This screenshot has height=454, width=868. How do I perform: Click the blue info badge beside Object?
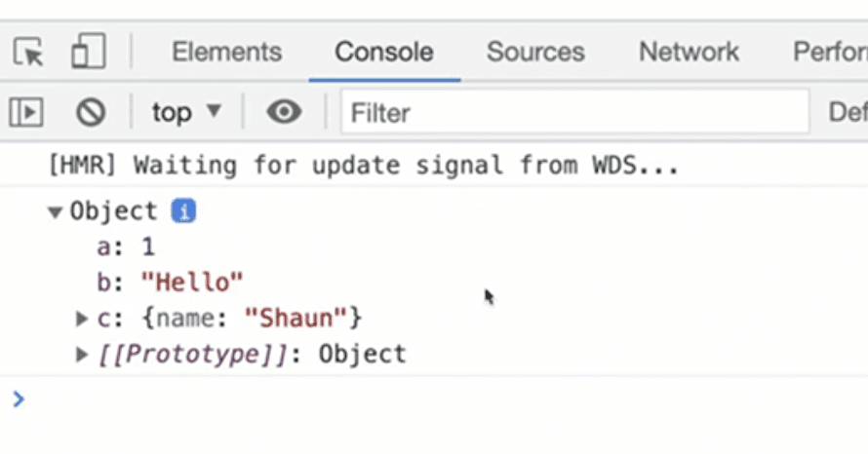[183, 211]
